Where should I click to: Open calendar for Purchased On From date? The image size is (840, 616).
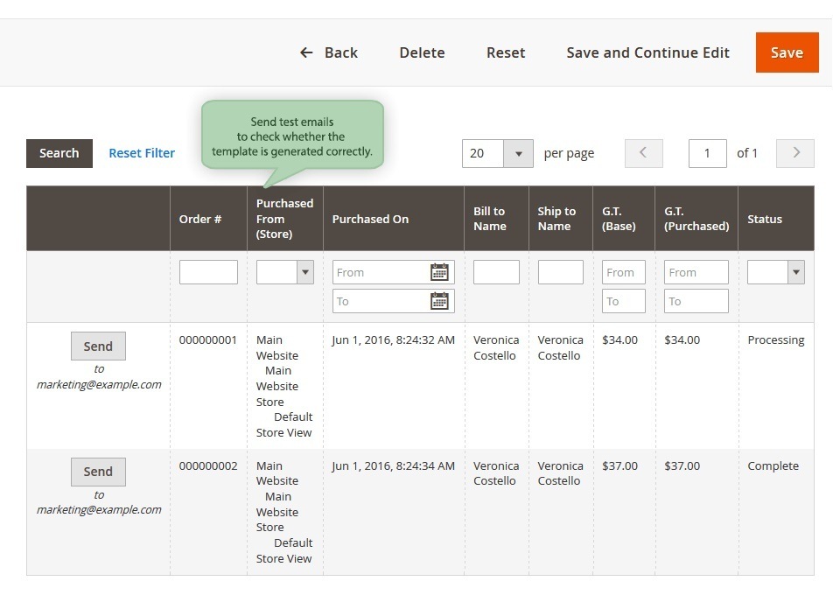pyautogui.click(x=439, y=272)
